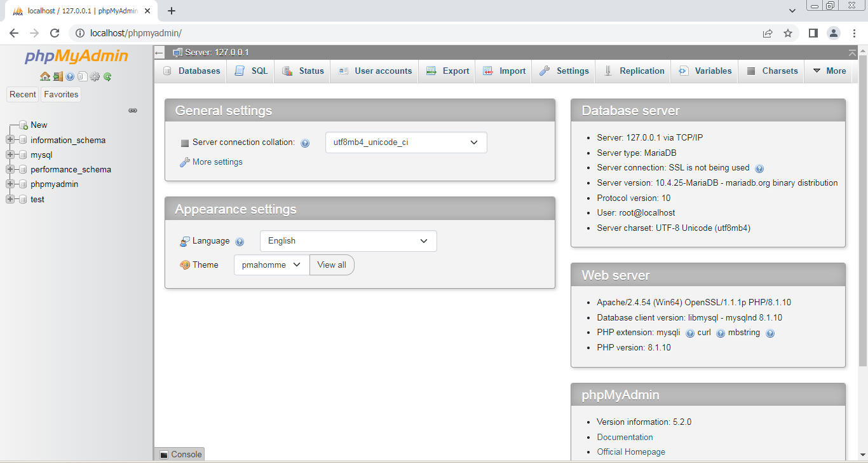
Task: Click the chain link icon in sidebar
Action: click(133, 110)
